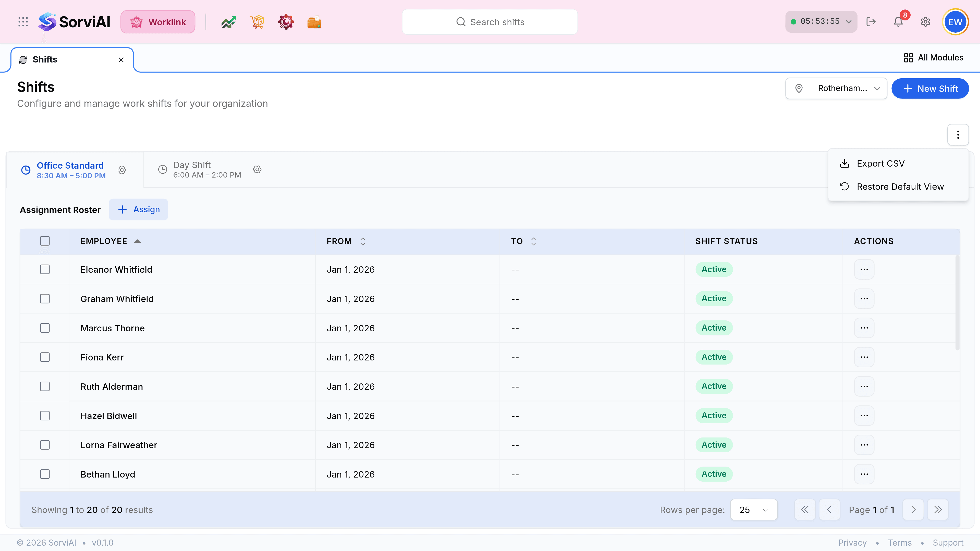
Task: Check the Graham Whitfield row checkbox
Action: (x=45, y=298)
